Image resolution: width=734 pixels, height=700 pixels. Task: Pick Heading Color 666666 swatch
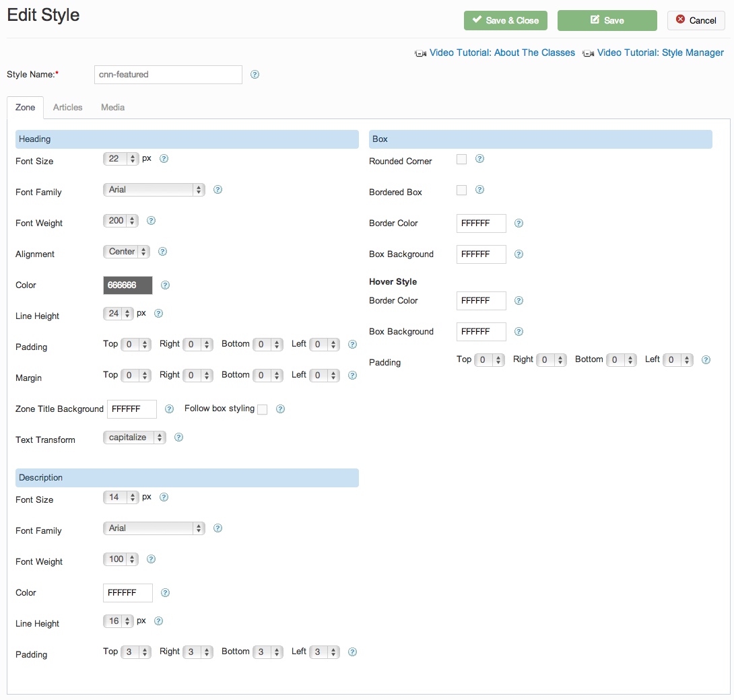tap(128, 285)
